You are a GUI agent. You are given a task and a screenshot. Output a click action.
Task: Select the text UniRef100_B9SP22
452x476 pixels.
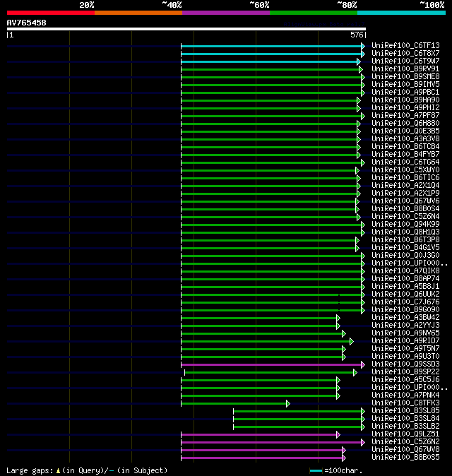coord(405,372)
